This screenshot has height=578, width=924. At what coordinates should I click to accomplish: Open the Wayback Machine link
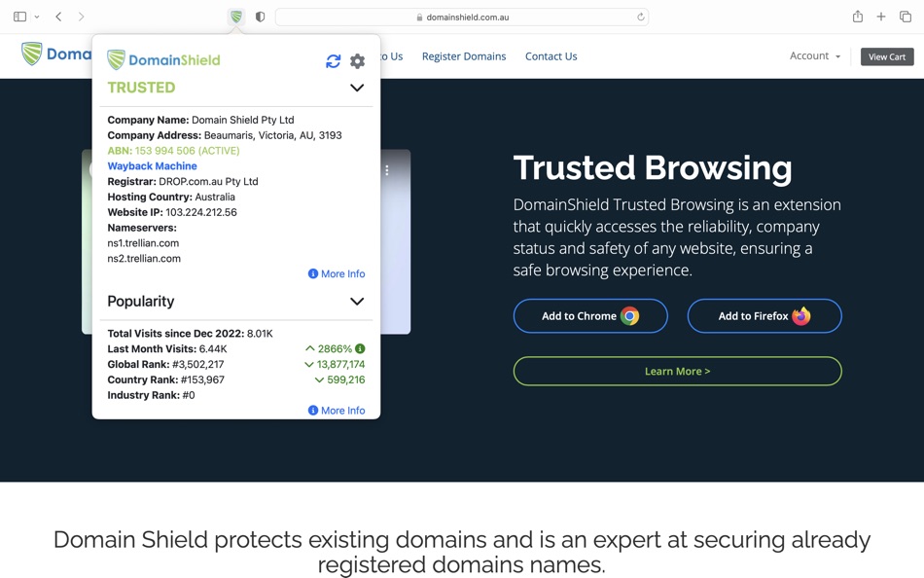(x=152, y=165)
